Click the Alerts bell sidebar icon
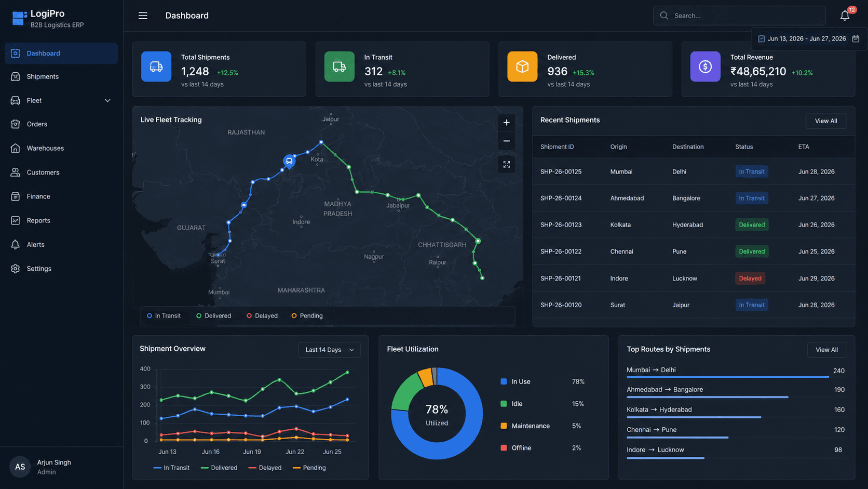This screenshot has width=868, height=489. (x=16, y=244)
